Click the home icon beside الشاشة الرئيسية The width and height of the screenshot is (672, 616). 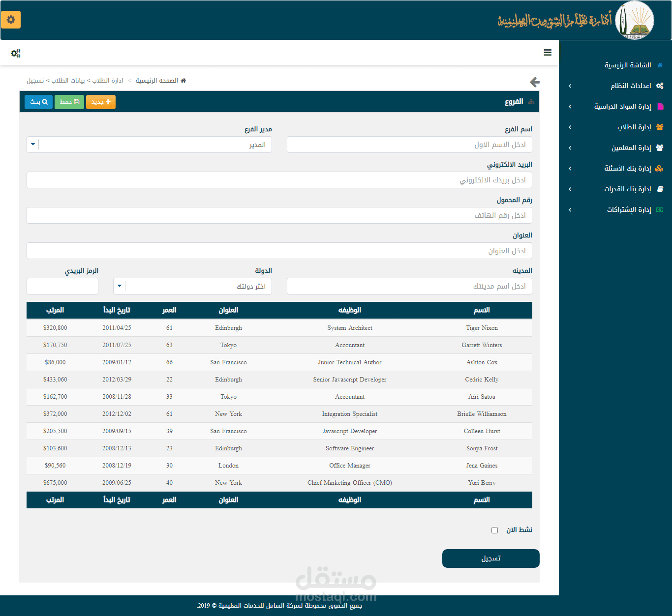(x=660, y=65)
